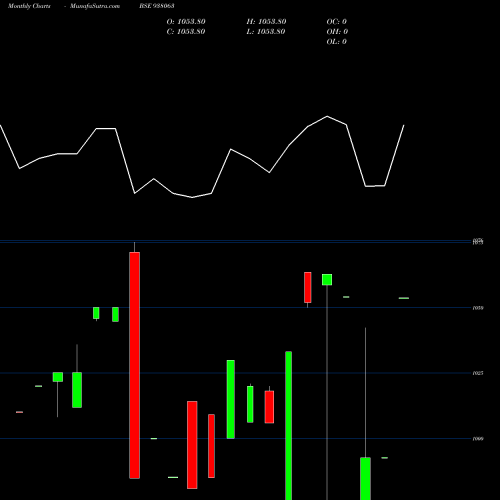500x500 pixels.
Task: Select the "O: 1053.80" open value
Action: pos(186,22)
